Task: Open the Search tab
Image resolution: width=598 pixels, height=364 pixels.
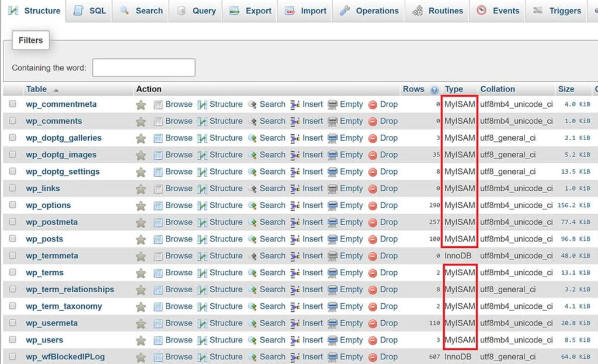Action: pyautogui.click(x=140, y=10)
